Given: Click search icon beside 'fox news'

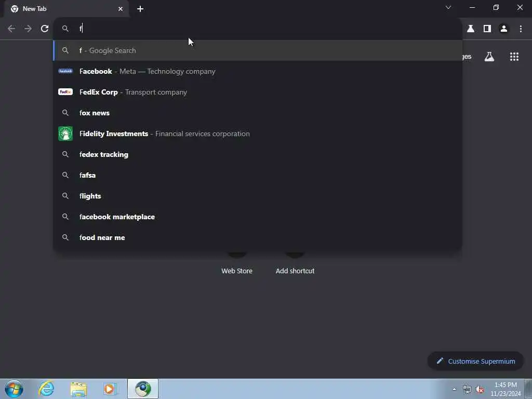Looking at the screenshot, I should pos(65,113).
